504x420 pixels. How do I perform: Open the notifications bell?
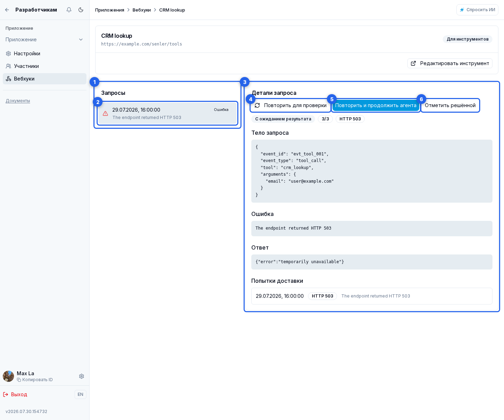point(69,10)
